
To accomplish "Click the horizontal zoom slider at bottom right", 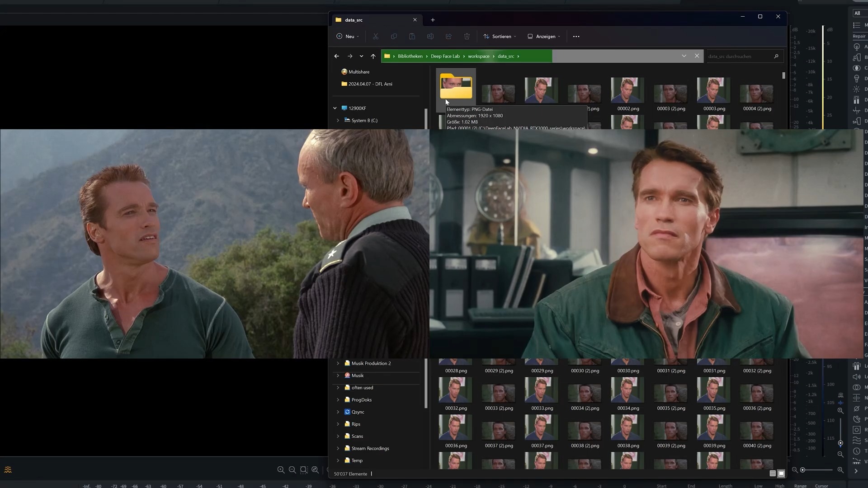I will 816,470.
